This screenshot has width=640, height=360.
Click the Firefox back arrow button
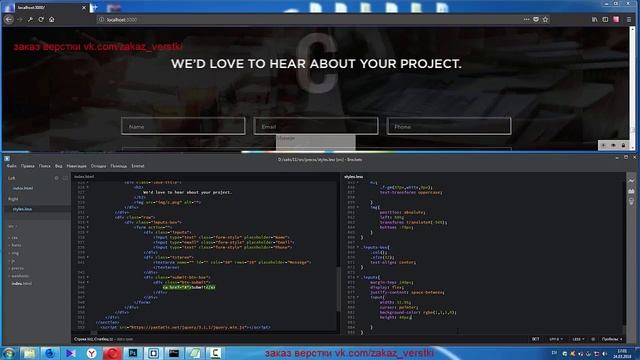9,19
